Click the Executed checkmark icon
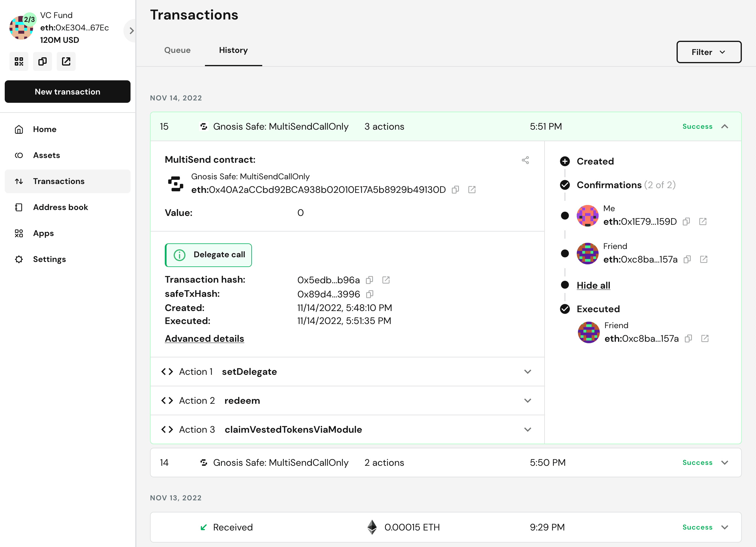This screenshot has width=756, height=547. pos(565,309)
